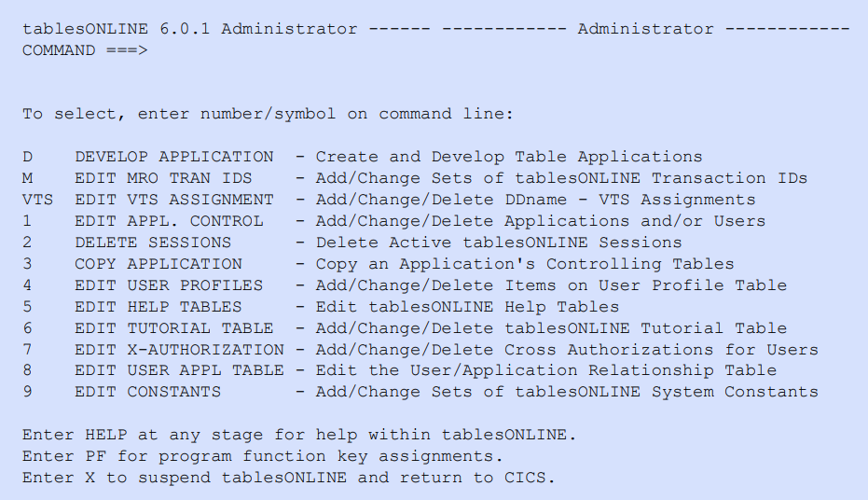Click 'Add/Change/Delete DDname - VTS Assignments' description
This screenshot has width=868, height=500.
pyautogui.click(x=535, y=200)
